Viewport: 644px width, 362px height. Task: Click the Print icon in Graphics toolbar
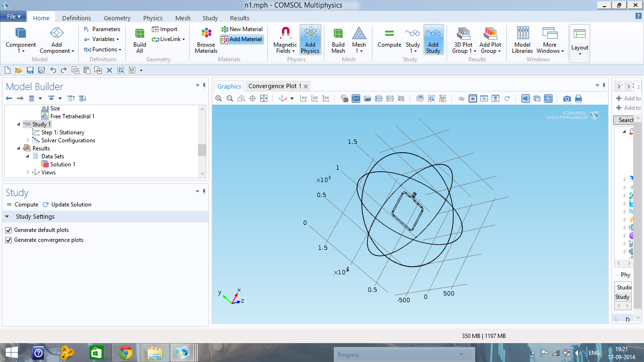click(578, 99)
